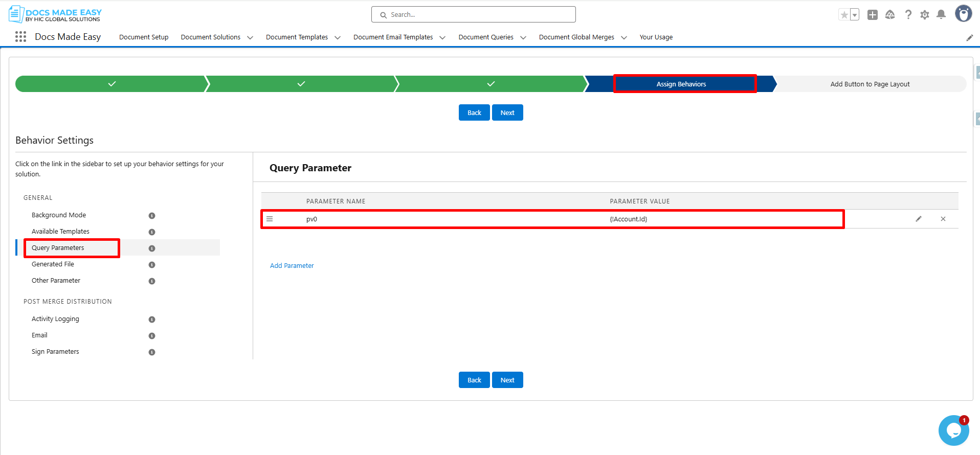
Task: Expand the Document Templates dropdown chevron
Action: [338, 37]
